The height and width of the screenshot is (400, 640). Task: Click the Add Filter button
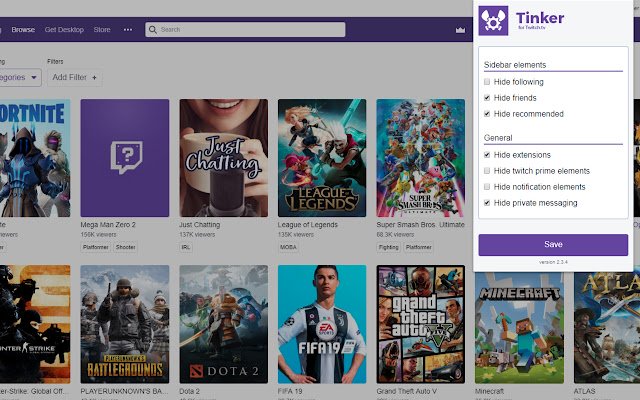[x=74, y=78]
